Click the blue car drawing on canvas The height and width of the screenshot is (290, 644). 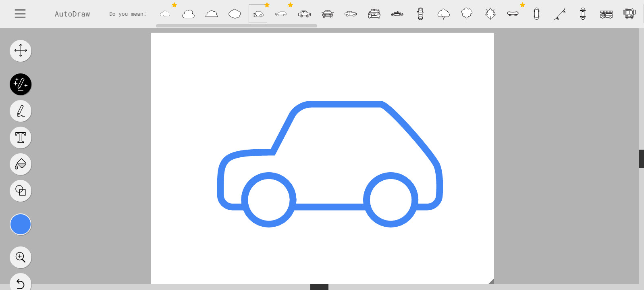click(x=330, y=164)
